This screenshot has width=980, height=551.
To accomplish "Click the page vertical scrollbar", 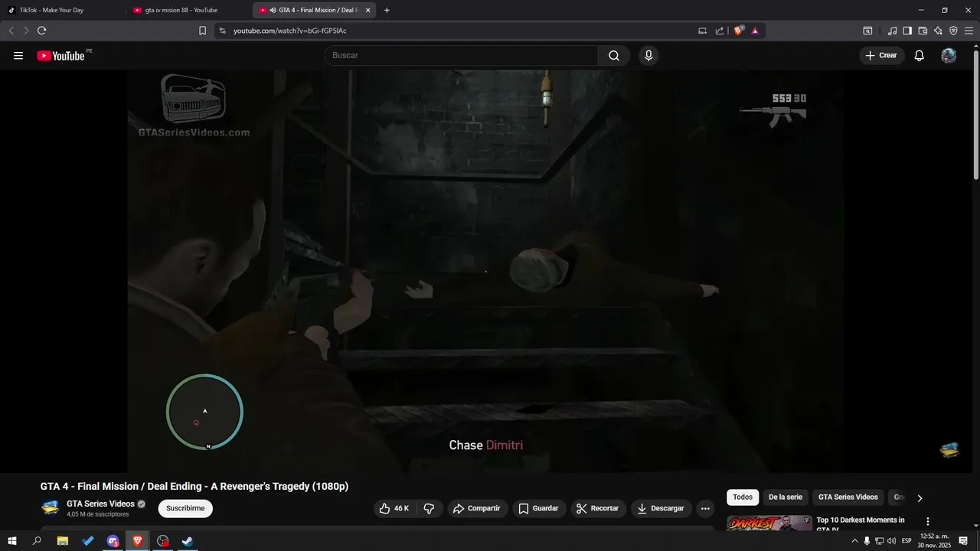I will tap(975, 116).
